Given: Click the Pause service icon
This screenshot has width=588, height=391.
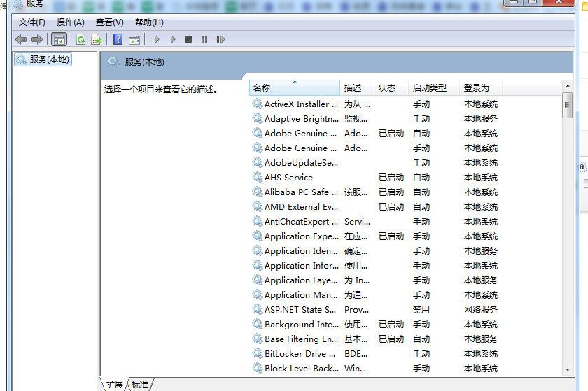Looking at the screenshot, I should [x=204, y=39].
